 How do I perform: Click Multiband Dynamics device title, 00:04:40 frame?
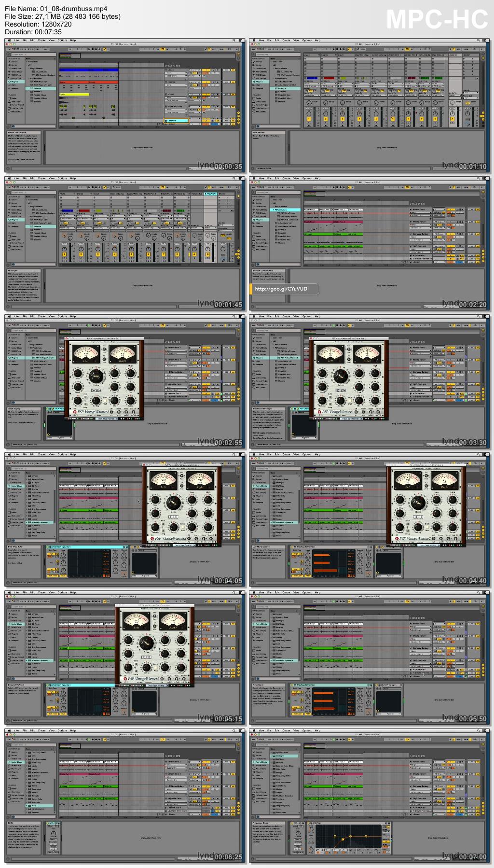(x=306, y=547)
